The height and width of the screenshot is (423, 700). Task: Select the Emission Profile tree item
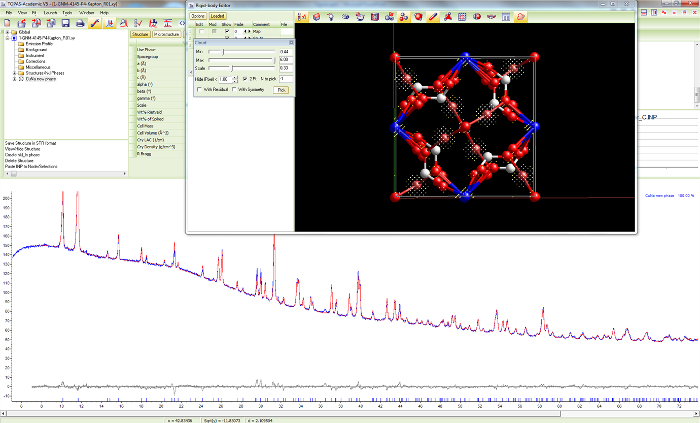pos(40,43)
